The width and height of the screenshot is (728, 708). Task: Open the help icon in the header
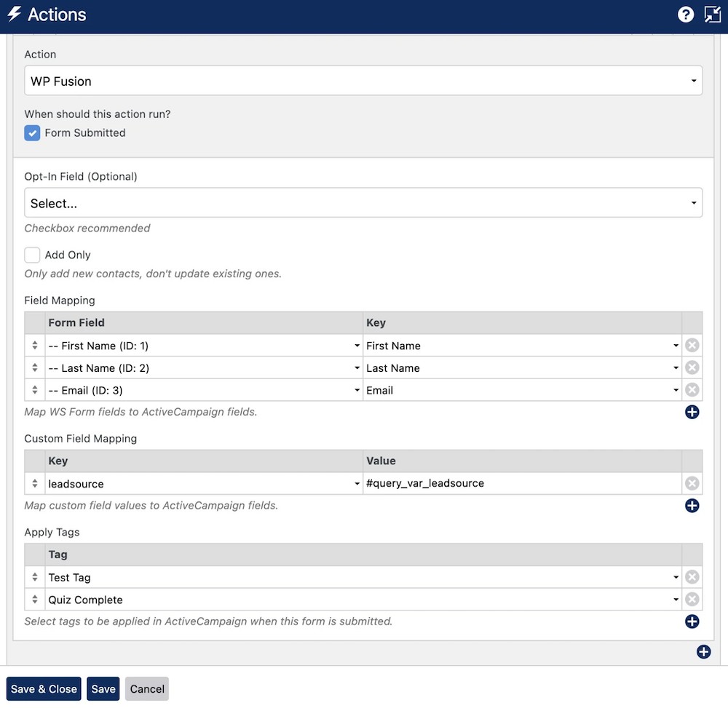pos(685,14)
